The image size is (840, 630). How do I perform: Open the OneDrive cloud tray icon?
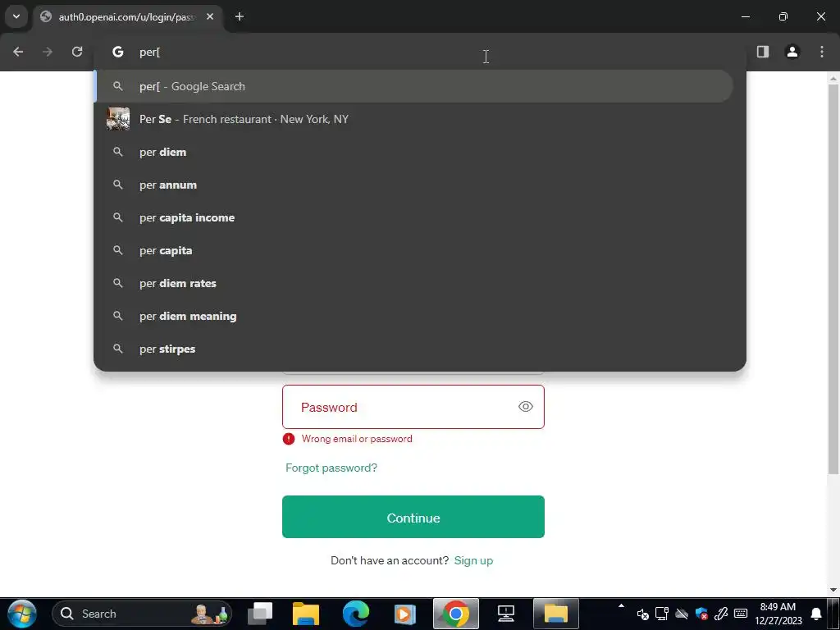(682, 614)
